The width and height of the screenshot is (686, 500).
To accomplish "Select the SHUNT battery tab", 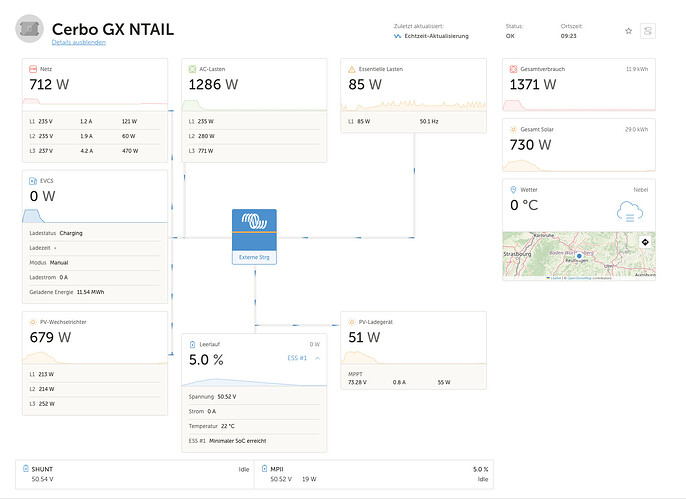I will tap(135, 474).
